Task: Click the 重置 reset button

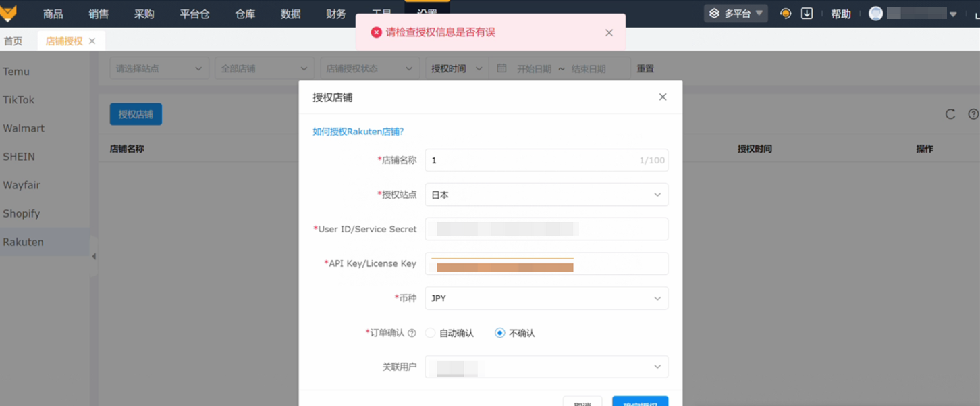Action: [645, 68]
